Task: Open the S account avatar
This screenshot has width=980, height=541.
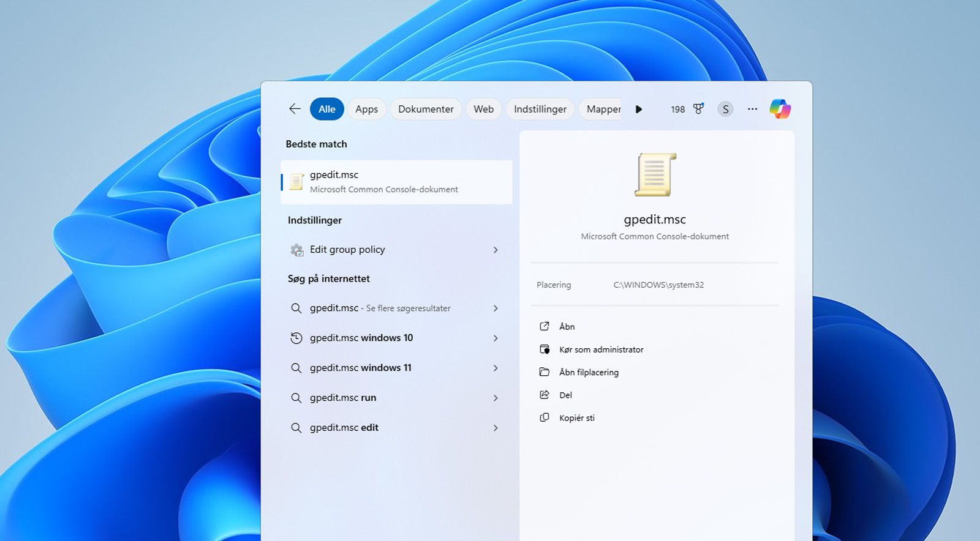Action: click(725, 109)
